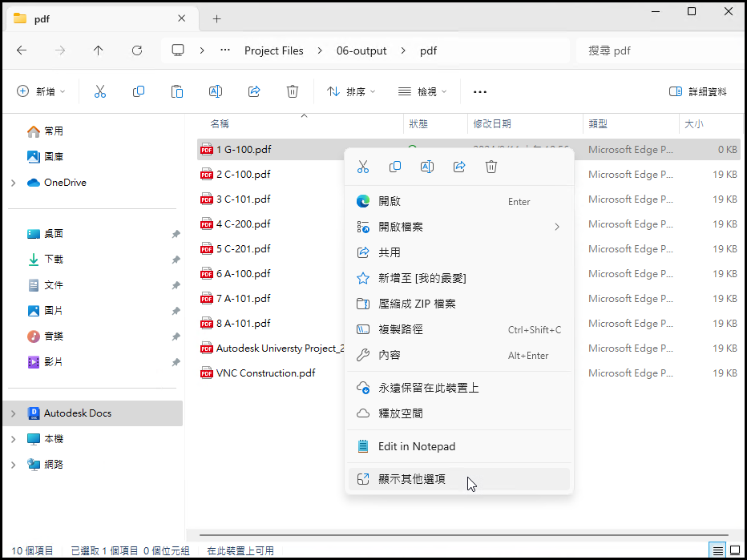
Task: Sort by the 大小 column header
Action: (710, 124)
